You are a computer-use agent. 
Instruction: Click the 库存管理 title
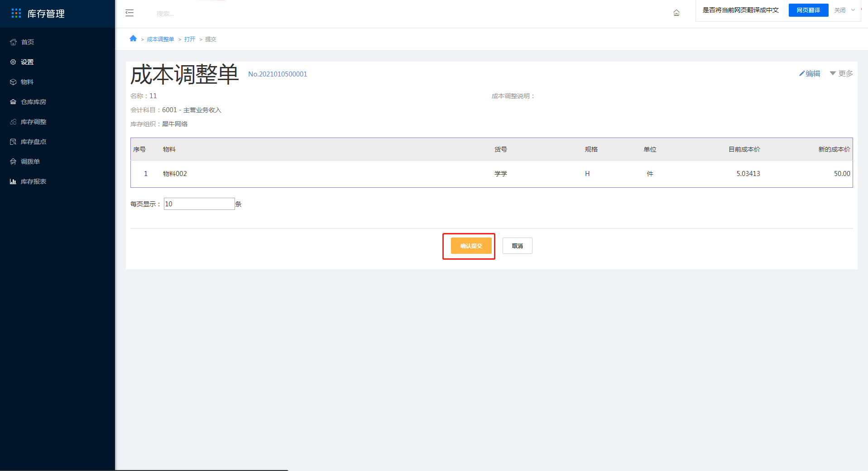click(46, 14)
